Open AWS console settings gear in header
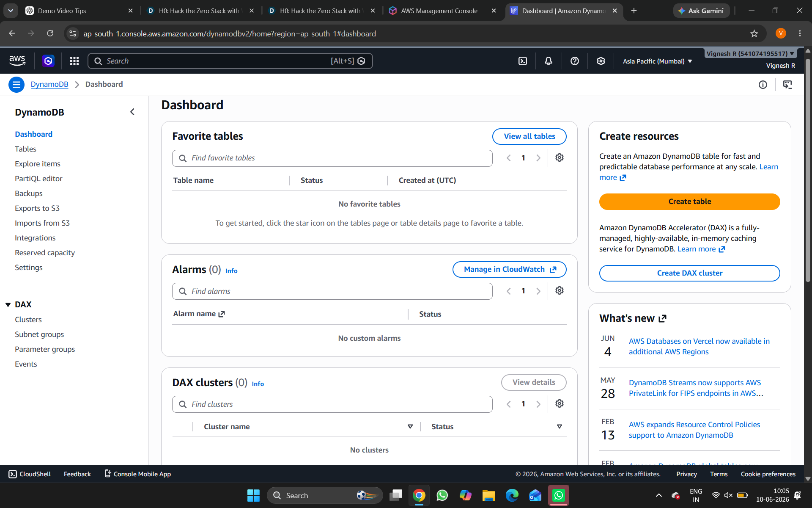This screenshot has height=508, width=812. [x=601, y=61]
